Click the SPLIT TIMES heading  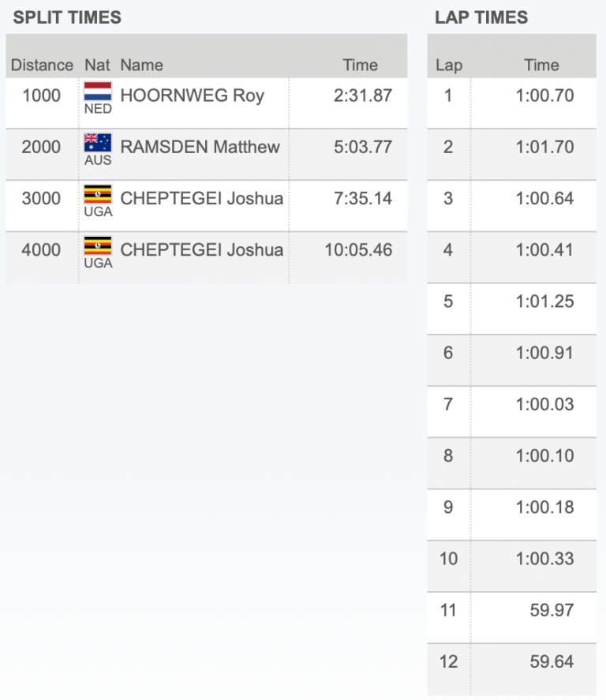pyautogui.click(x=67, y=17)
